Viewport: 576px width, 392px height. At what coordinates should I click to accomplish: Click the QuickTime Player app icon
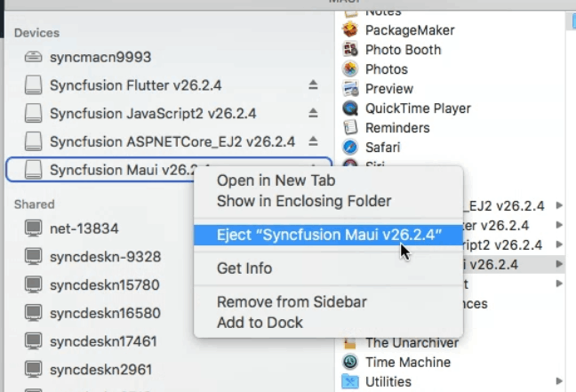(x=350, y=108)
